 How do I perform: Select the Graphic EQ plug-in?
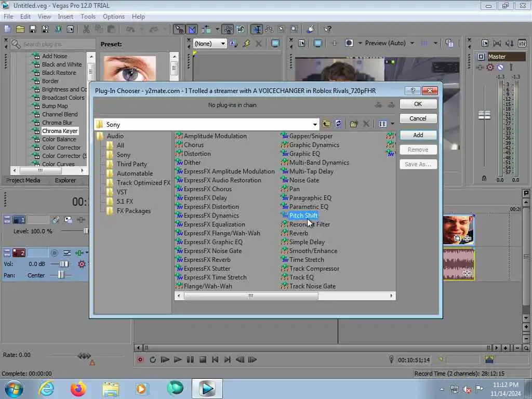(304, 154)
